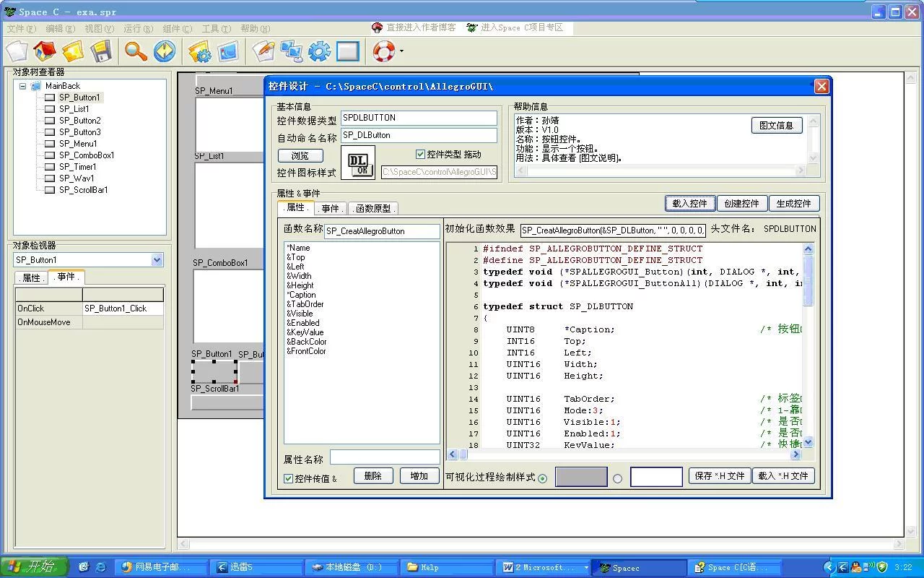Viewport: 924px width, 578px height.
Task: Click the 函数名称 SP_CreatAllegroButton field
Action: pyautogui.click(x=382, y=231)
